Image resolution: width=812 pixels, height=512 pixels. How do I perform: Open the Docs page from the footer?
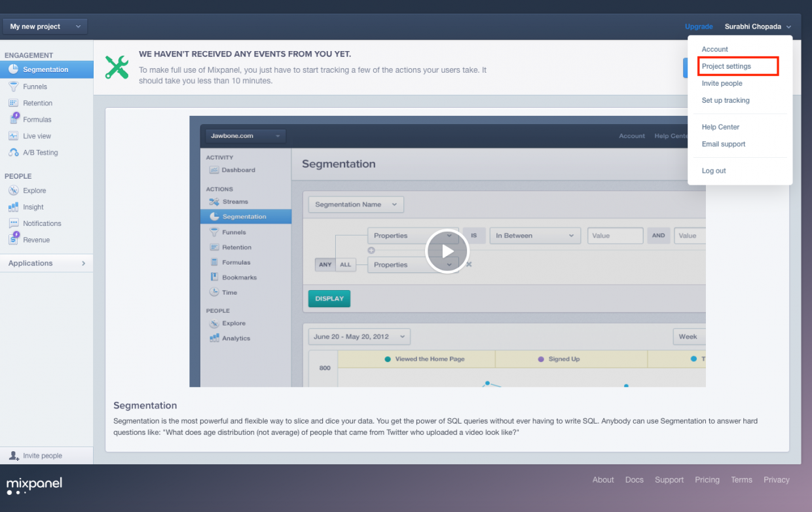pos(634,479)
